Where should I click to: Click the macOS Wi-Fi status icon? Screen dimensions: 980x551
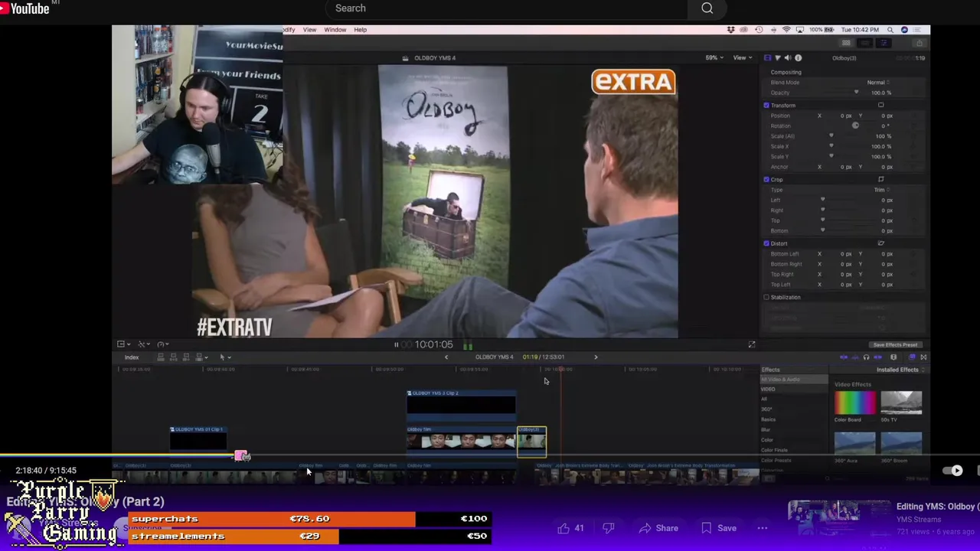tap(786, 30)
